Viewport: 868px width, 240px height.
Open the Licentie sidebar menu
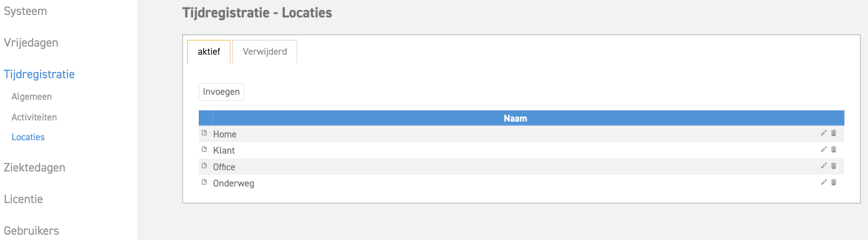23,199
